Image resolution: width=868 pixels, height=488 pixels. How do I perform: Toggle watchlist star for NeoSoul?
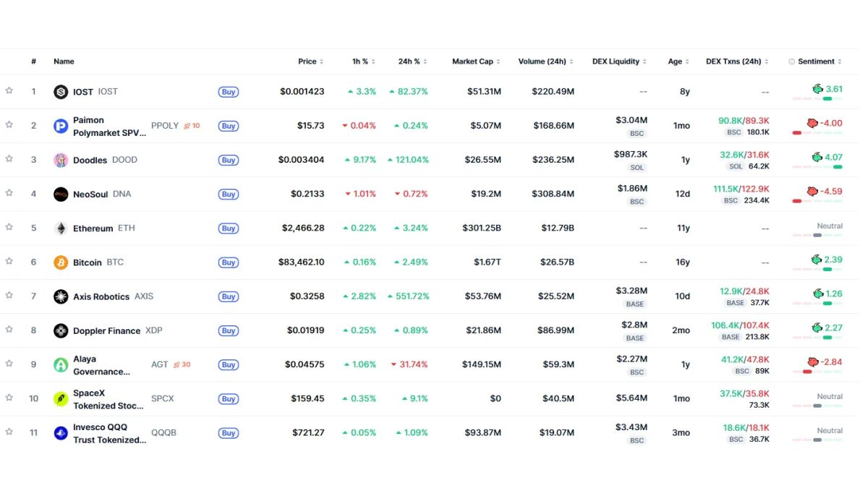9,192
